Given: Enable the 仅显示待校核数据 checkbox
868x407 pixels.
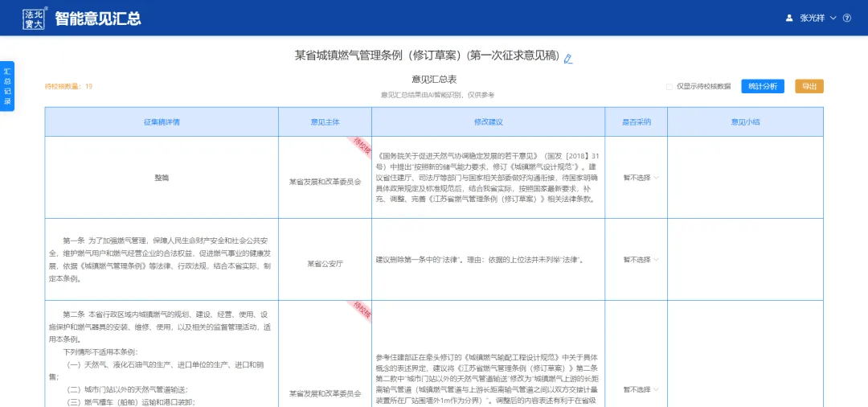Looking at the screenshot, I should [669, 86].
